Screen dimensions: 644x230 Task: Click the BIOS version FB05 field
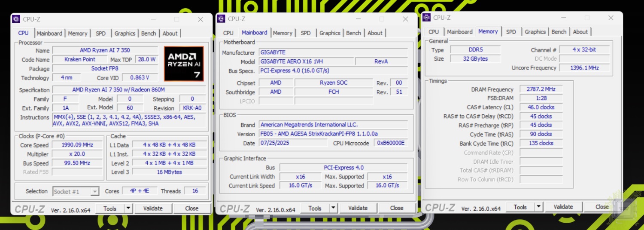(334, 134)
